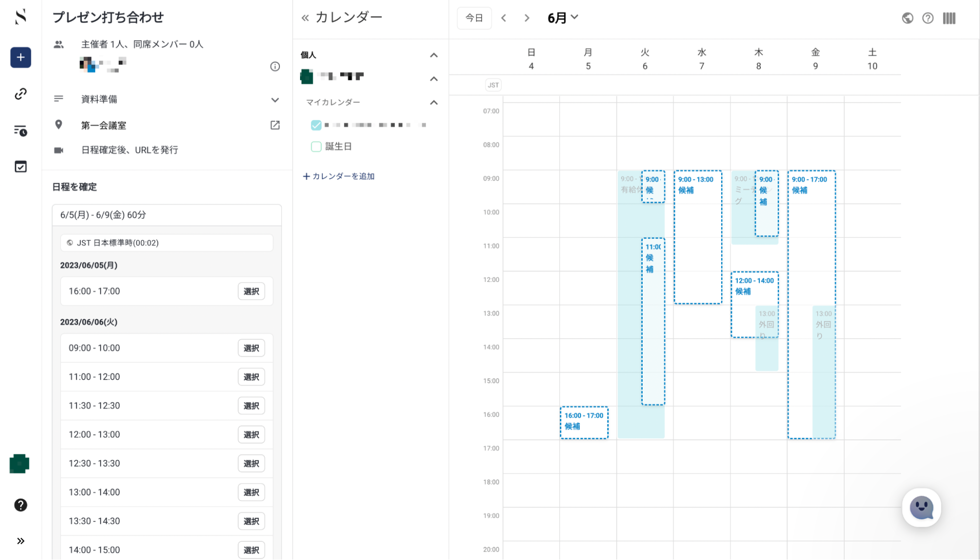Open the calendar check sidebar icon
980x560 pixels.
tap(21, 167)
